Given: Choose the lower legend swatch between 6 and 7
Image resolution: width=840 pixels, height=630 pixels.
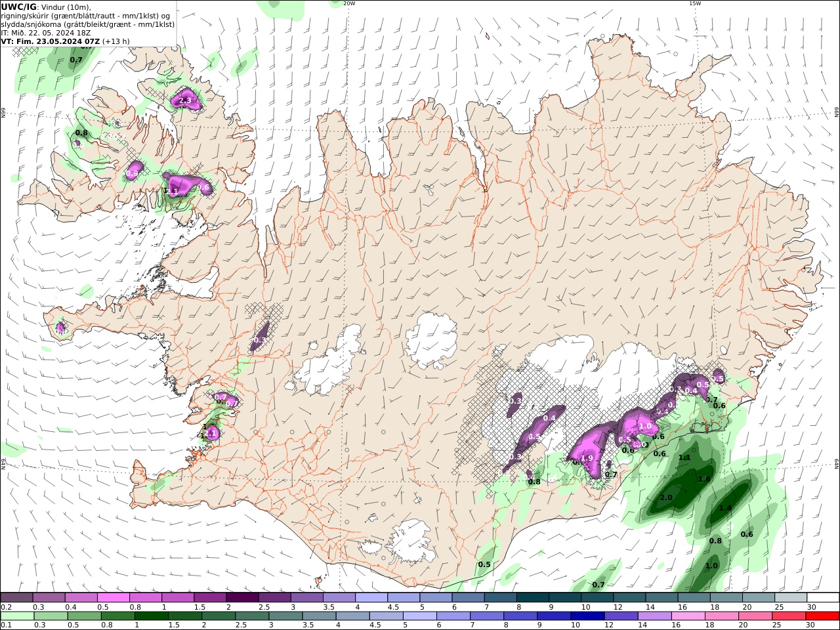Looking at the screenshot, I should [x=453, y=616].
